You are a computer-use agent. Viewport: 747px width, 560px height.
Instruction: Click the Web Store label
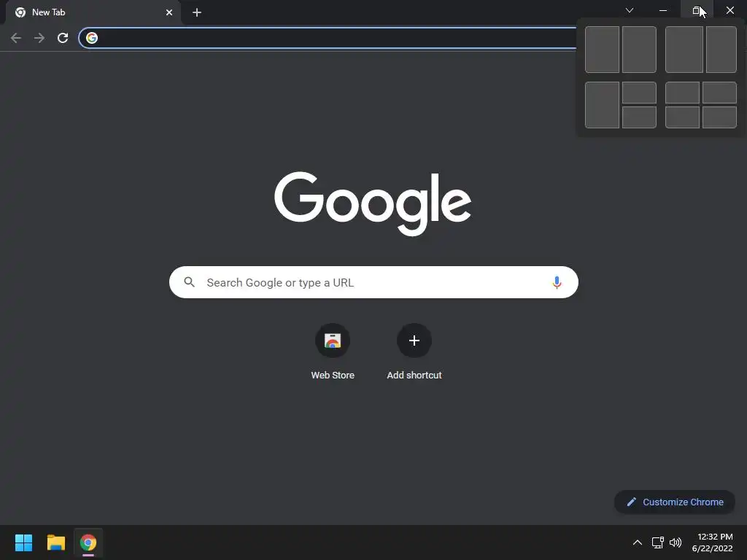click(x=333, y=376)
